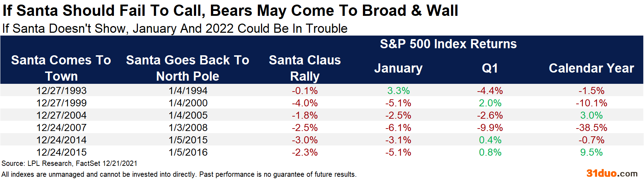Select the subtitle about January and 2022
Image resolution: width=644 pixels, height=181 pixels.
tap(175, 29)
